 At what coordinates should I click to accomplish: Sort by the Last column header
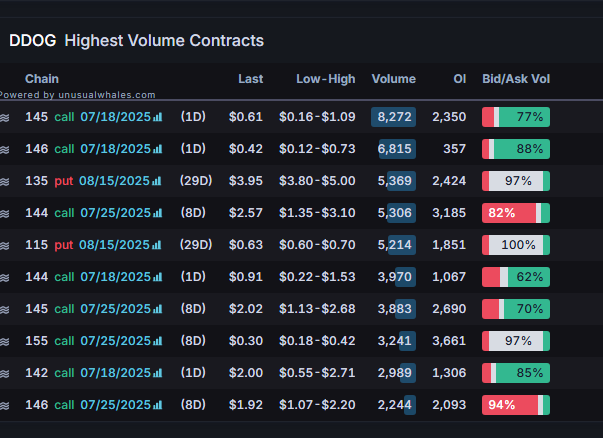tap(250, 79)
